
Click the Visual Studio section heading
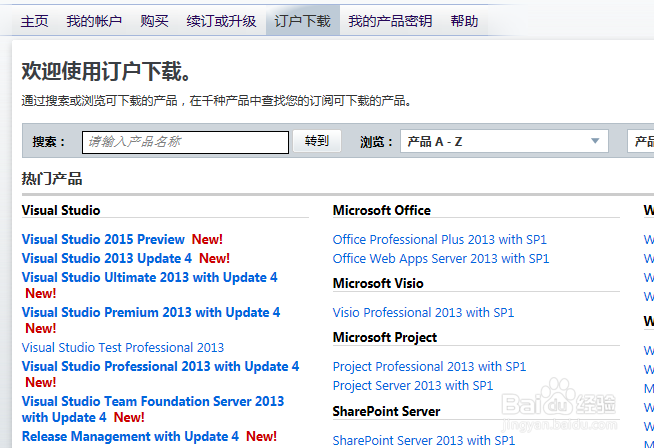(x=61, y=210)
